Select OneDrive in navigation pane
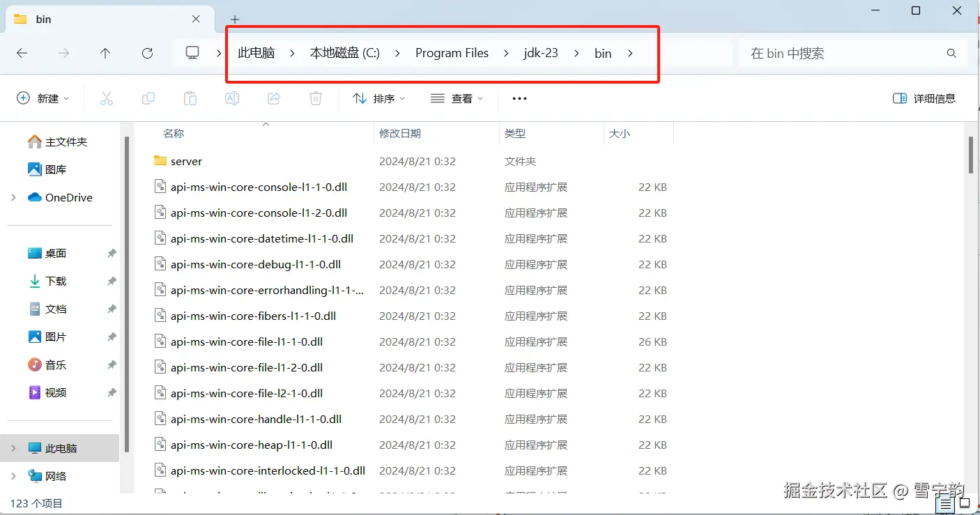Image resolution: width=980 pixels, height=515 pixels. click(60, 197)
